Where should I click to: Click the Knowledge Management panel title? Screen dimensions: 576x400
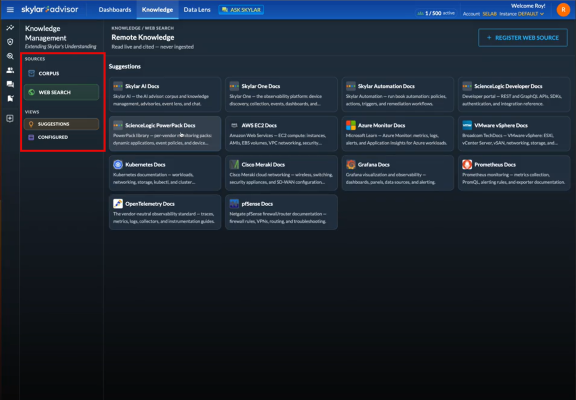[46, 33]
